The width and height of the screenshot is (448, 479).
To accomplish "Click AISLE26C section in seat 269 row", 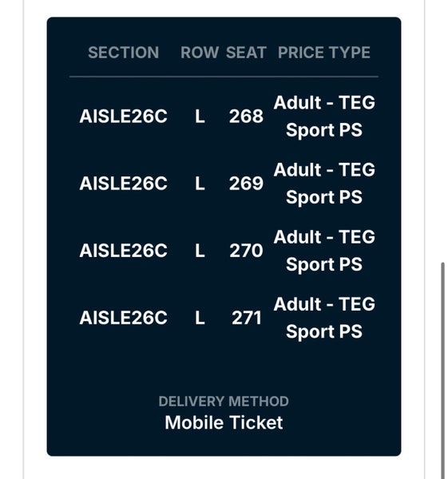I will pos(124,184).
